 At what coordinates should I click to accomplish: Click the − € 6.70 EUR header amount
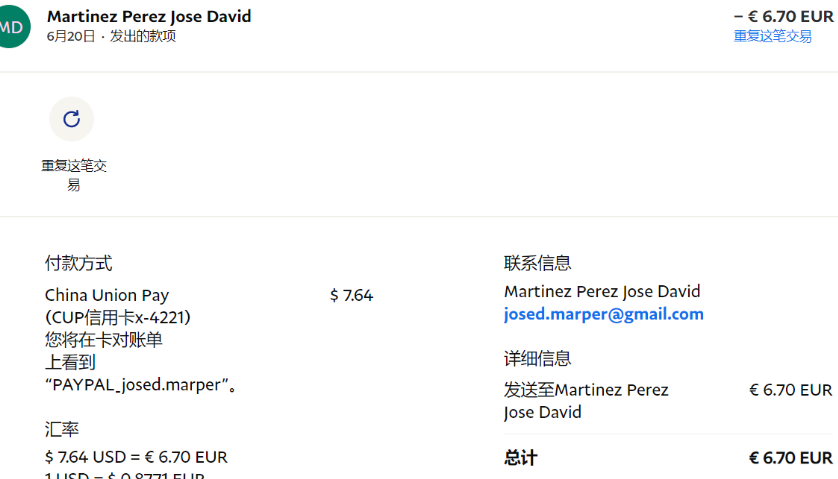click(x=783, y=16)
